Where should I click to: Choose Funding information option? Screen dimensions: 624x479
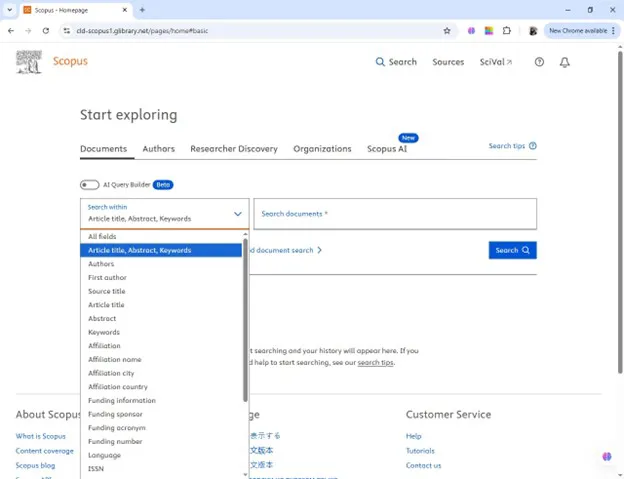pyautogui.click(x=161, y=400)
